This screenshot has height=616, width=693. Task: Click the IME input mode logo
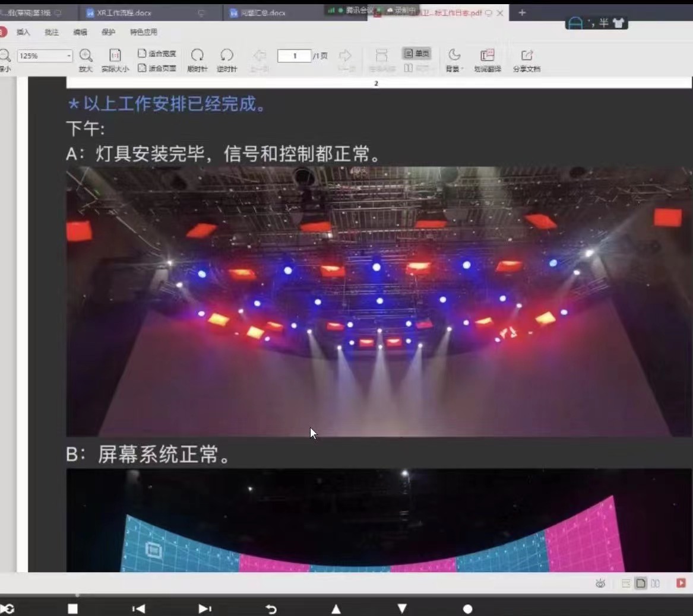pyautogui.click(x=575, y=23)
